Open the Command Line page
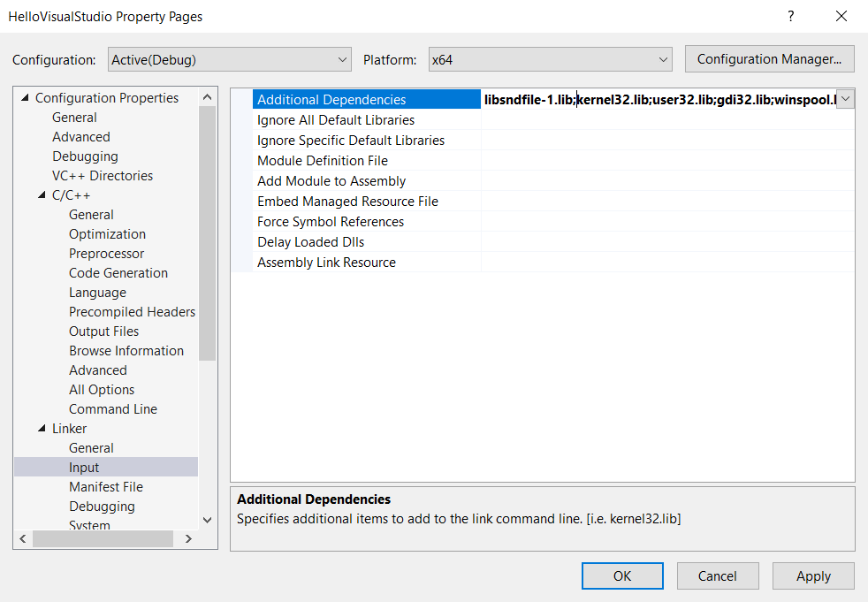This screenshot has height=602, width=868. point(113,409)
